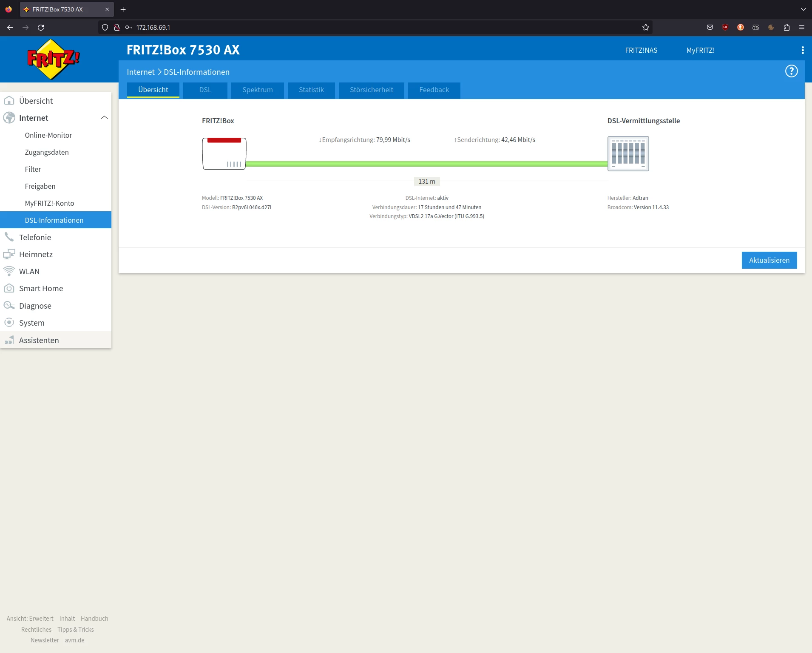The height and width of the screenshot is (653, 812).
Task: Open the Newsletter footer link
Action: tap(45, 640)
